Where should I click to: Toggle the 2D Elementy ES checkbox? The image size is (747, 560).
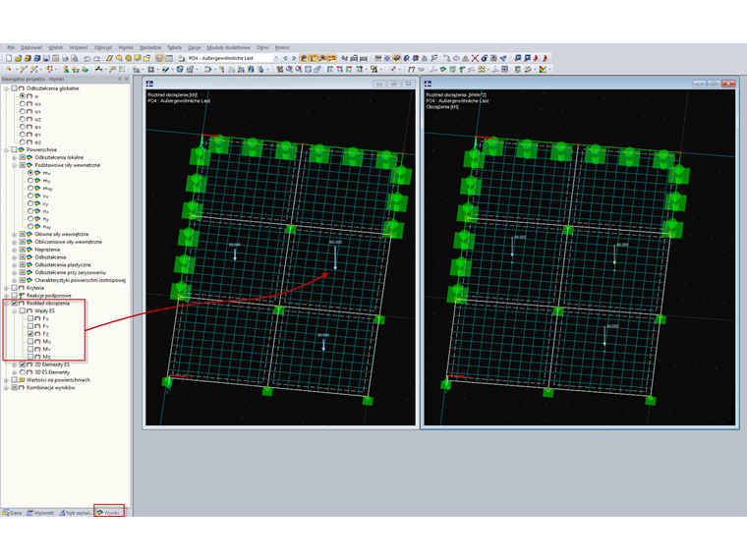23,364
